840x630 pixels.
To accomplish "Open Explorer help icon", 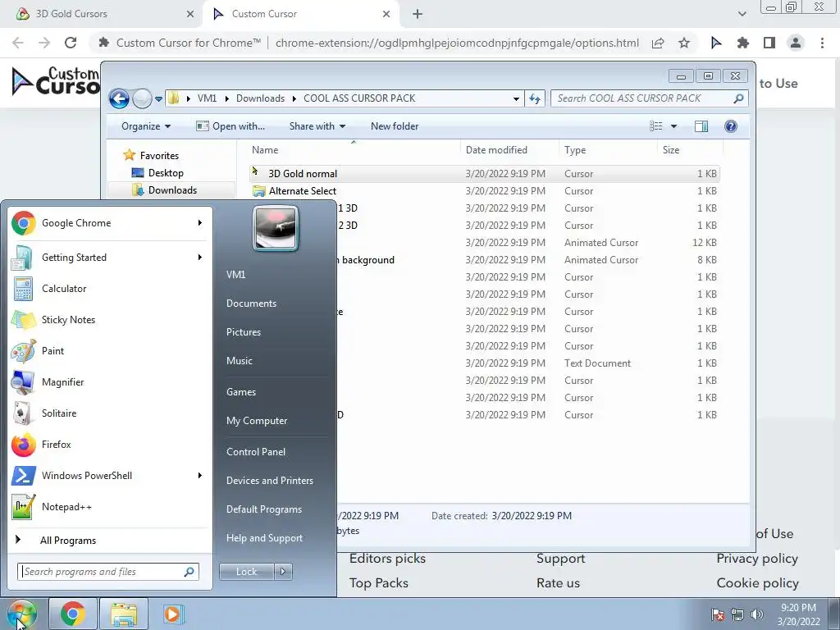I will [x=731, y=126].
